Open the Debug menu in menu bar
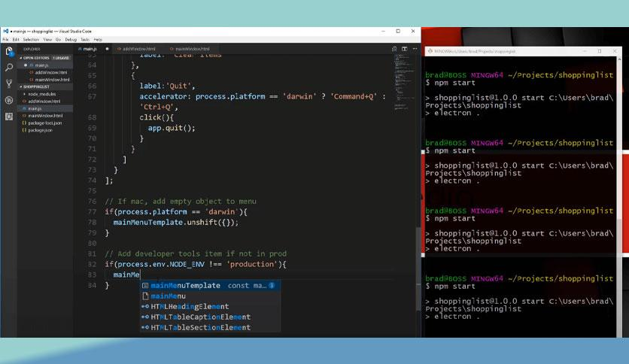The width and height of the screenshot is (629, 364). (71, 39)
